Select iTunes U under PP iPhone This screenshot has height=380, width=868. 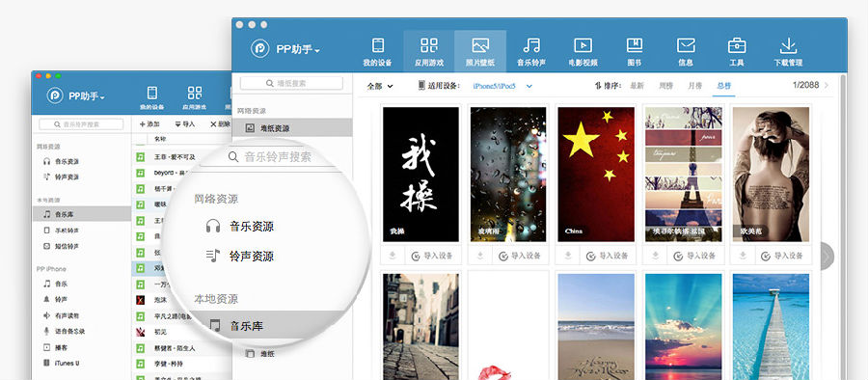coord(61,363)
